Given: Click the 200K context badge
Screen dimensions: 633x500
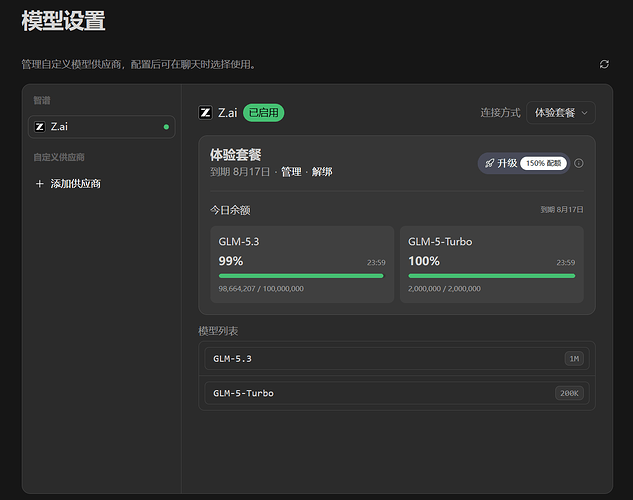Looking at the screenshot, I should (x=569, y=393).
